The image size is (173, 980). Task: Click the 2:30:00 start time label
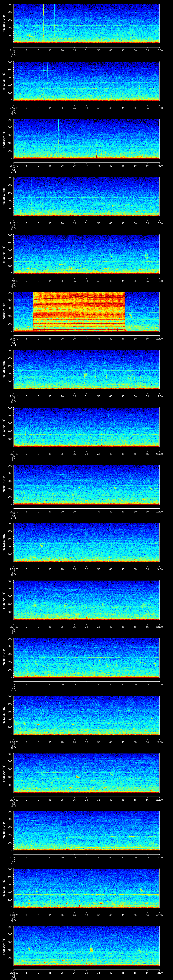[x=14, y=973]
